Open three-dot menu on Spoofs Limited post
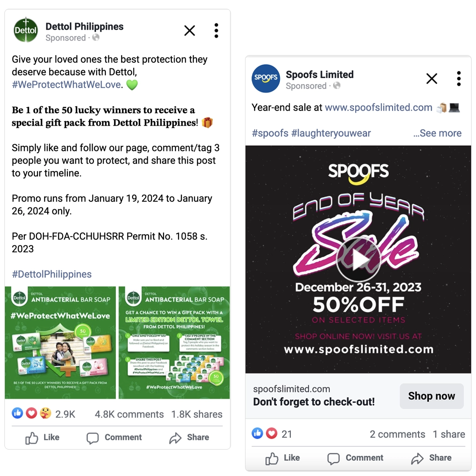The image size is (476, 476). click(x=459, y=78)
